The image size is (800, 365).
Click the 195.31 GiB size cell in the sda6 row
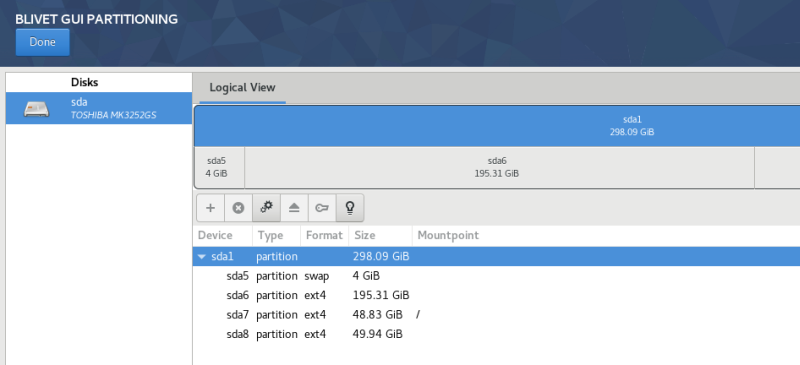pyautogui.click(x=381, y=296)
